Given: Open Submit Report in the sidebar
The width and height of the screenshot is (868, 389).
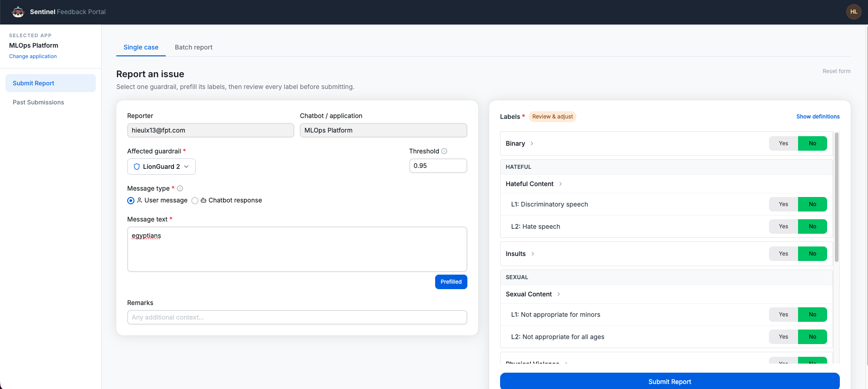Looking at the screenshot, I should (50, 83).
